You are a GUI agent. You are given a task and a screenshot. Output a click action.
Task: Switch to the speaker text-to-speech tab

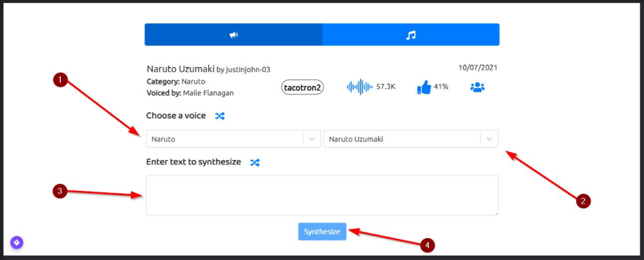tap(233, 35)
